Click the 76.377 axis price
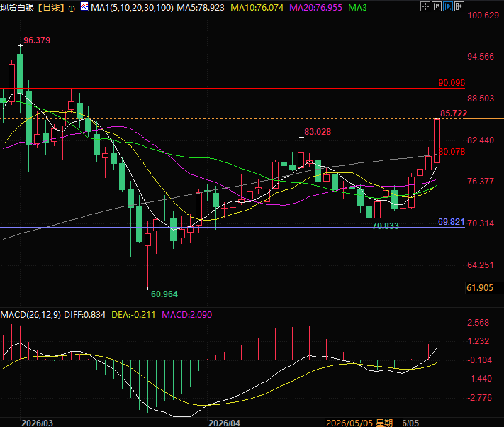Viewport: 504px width, 427px height. 481,182
